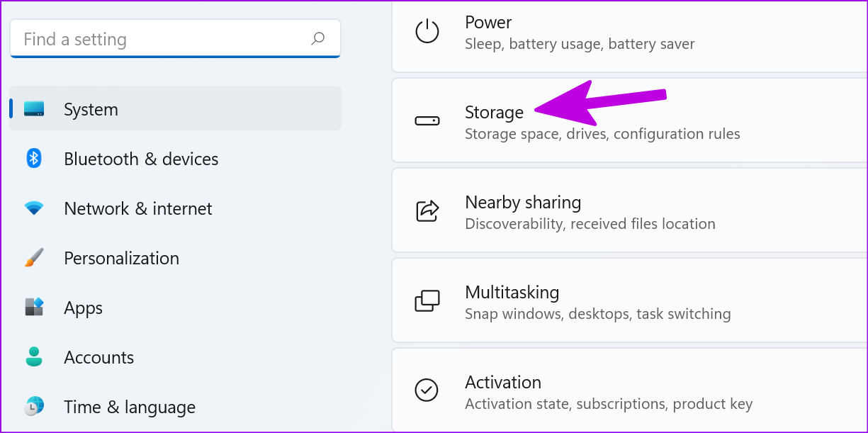Focus the Find a setting field
The image size is (868, 433).
click(175, 38)
